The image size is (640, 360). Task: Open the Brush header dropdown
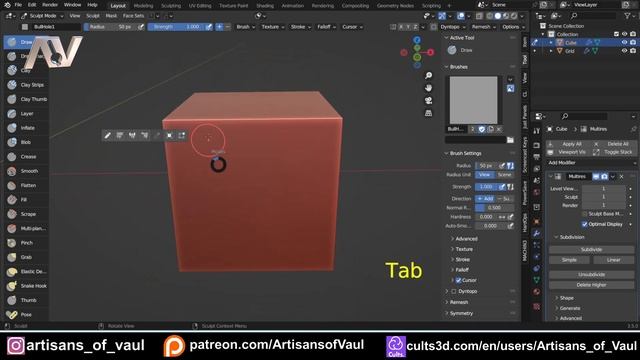tap(245, 27)
